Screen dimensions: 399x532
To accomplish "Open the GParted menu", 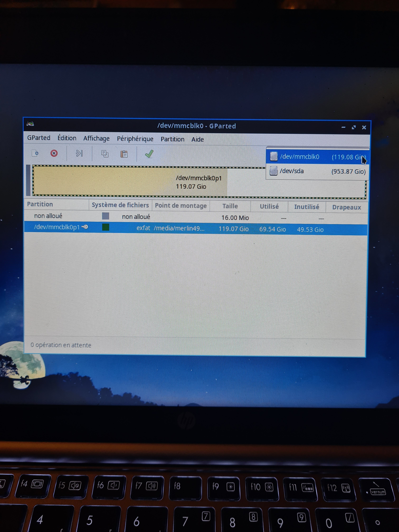I will click(x=39, y=138).
